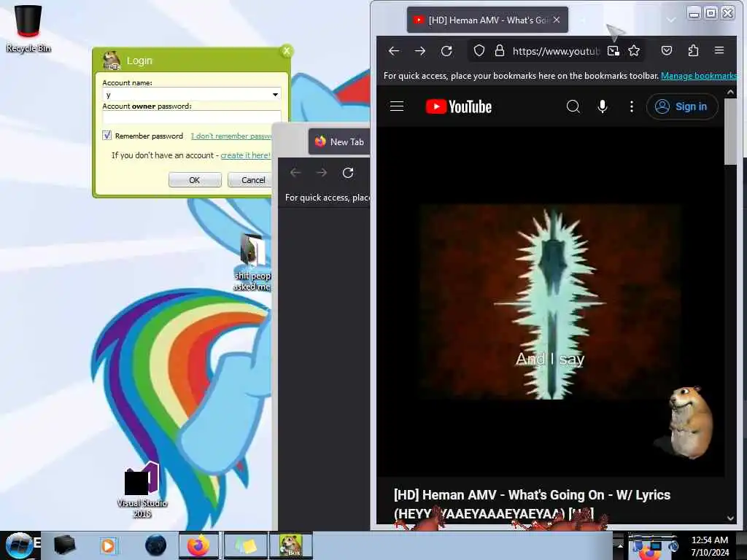Go back in the New Tab Firefox window
This screenshot has width=747, height=560.
click(295, 173)
